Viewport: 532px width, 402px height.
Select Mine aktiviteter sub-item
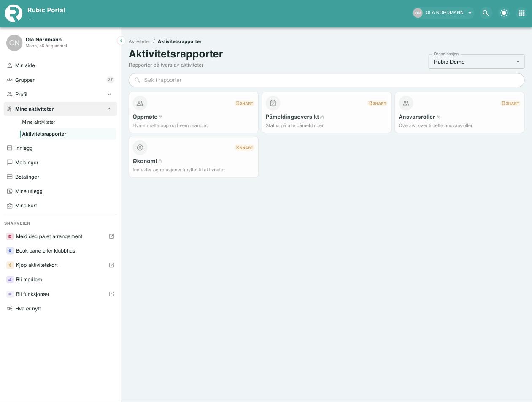tap(68, 122)
